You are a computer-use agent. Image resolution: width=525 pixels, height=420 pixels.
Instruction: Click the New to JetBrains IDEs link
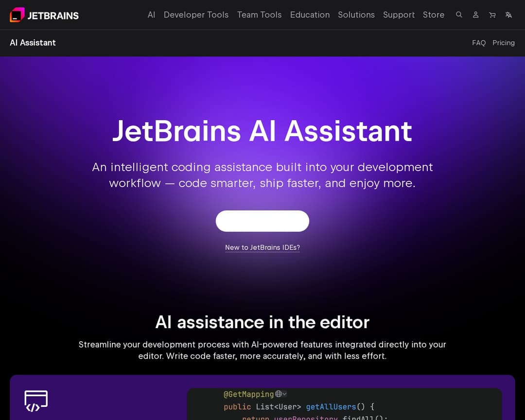point(262,247)
